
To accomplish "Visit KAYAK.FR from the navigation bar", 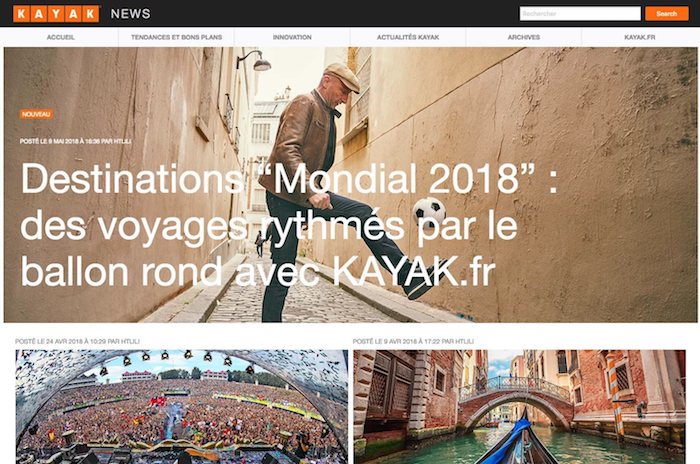I will coord(639,37).
